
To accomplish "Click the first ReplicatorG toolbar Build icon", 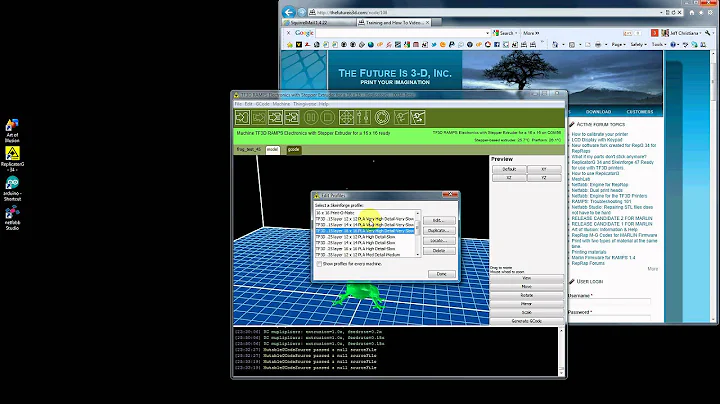I will (242, 118).
